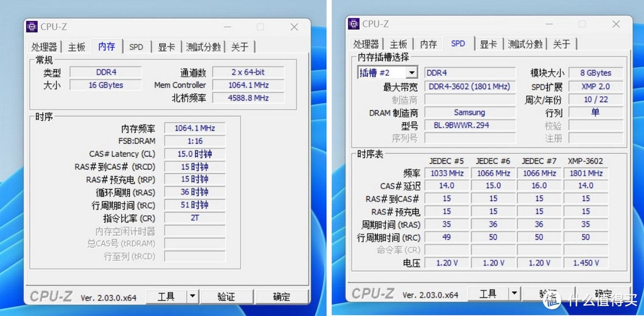The width and height of the screenshot is (644, 316).
Task: Minimize the right CPU-Z window
Action: [549, 24]
